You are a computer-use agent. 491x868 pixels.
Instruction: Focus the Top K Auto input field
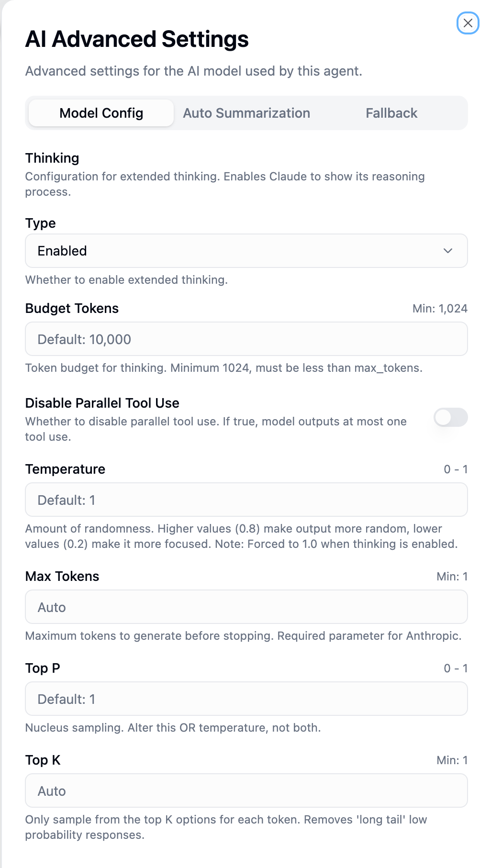pos(246,790)
